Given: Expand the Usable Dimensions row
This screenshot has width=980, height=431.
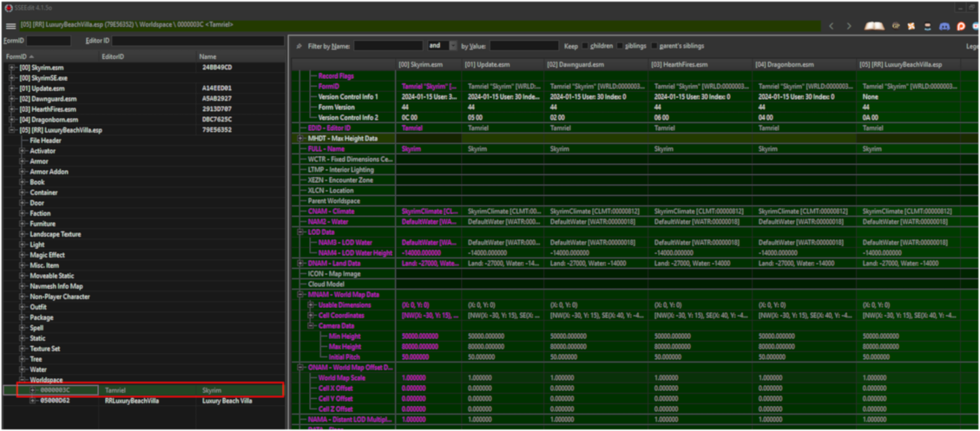Looking at the screenshot, I should tap(311, 305).
